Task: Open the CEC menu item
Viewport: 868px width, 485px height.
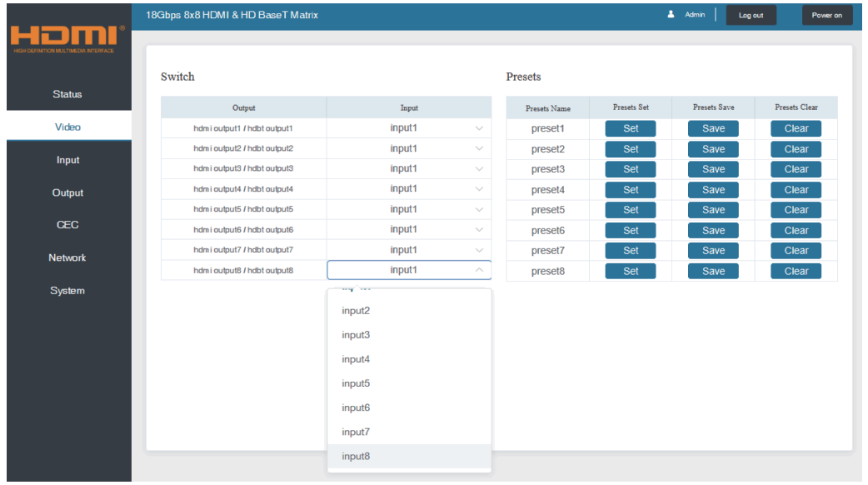Action: (x=67, y=225)
